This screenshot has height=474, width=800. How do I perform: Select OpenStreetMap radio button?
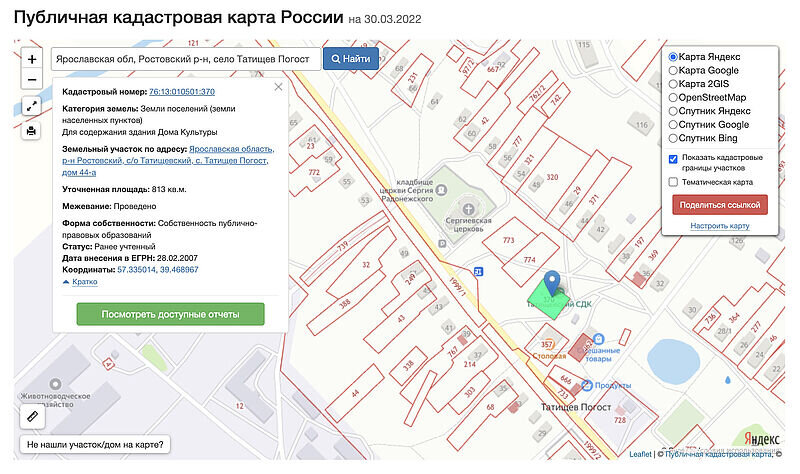point(673,97)
